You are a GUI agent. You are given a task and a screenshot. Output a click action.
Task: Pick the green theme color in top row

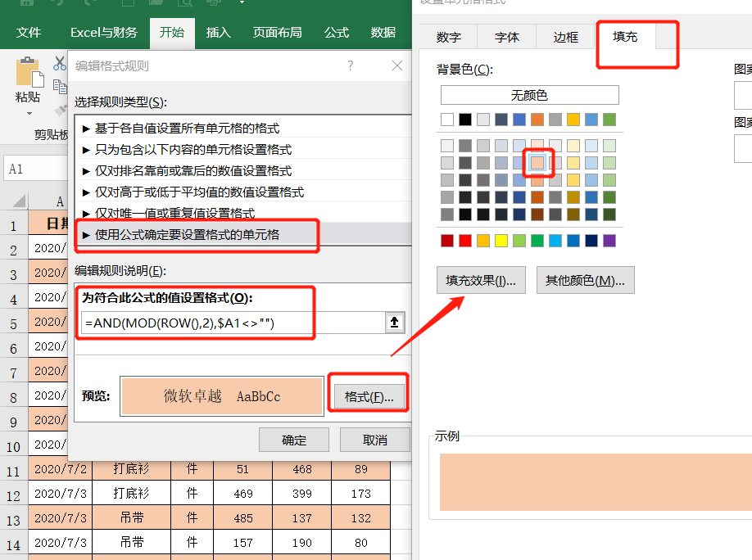tap(609, 120)
